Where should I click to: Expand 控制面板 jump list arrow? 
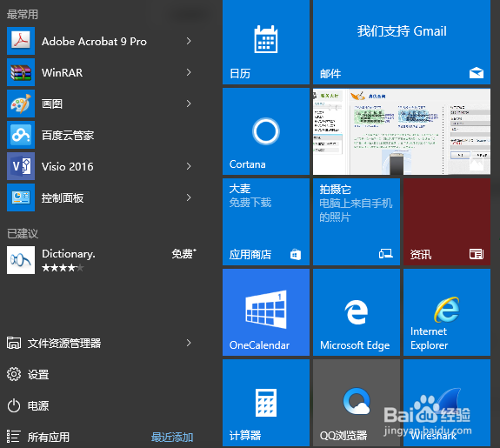[189, 197]
